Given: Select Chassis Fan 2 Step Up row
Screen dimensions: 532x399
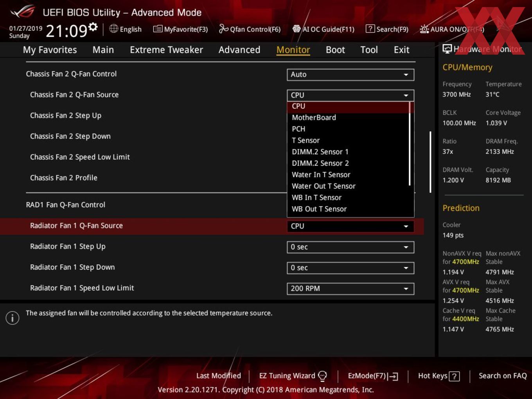Looking at the screenshot, I should click(66, 115).
